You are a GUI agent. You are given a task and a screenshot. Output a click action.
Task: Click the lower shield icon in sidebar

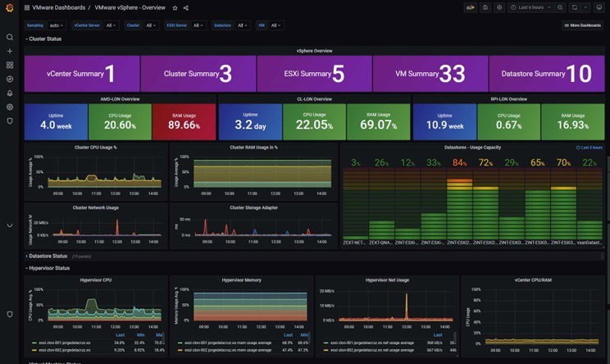tap(10, 314)
